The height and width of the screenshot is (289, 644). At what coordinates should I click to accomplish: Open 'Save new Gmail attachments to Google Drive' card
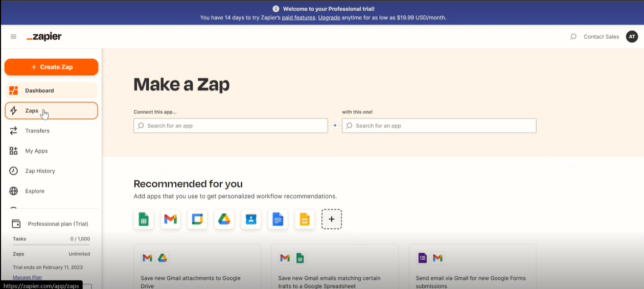[197, 267]
